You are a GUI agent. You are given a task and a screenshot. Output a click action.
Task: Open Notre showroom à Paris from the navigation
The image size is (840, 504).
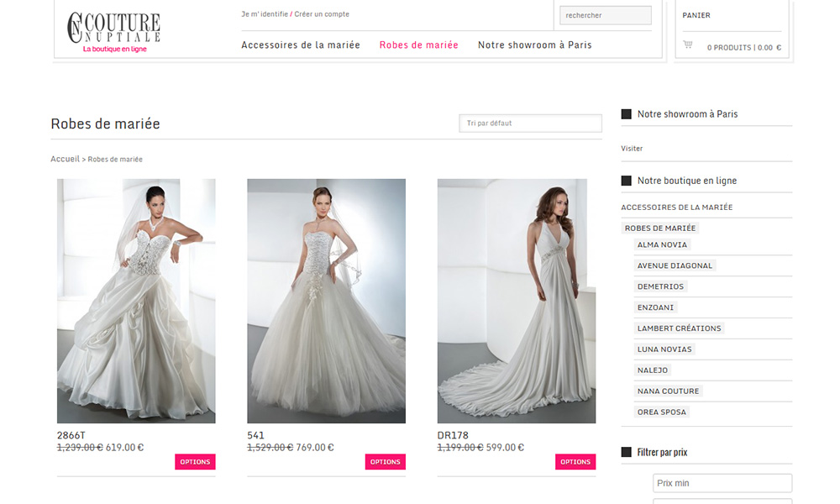coord(533,45)
